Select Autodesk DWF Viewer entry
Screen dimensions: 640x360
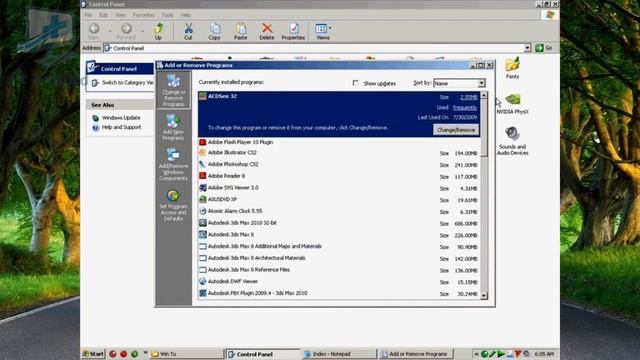pos(339,282)
